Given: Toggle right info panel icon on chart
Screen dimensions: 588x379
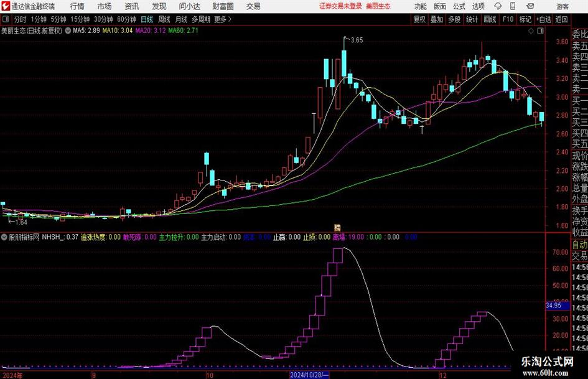Looking at the screenshot, I should tap(540, 31).
